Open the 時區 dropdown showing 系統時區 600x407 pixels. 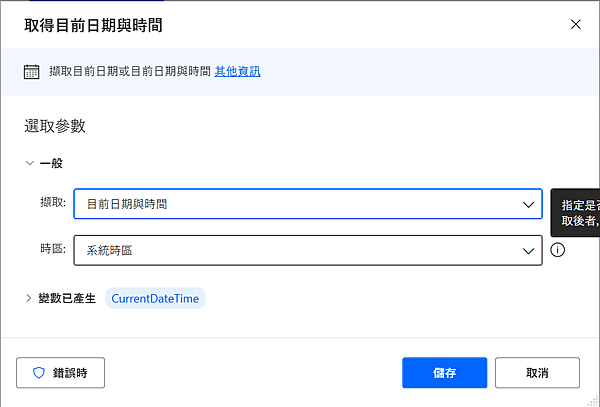tap(300, 250)
